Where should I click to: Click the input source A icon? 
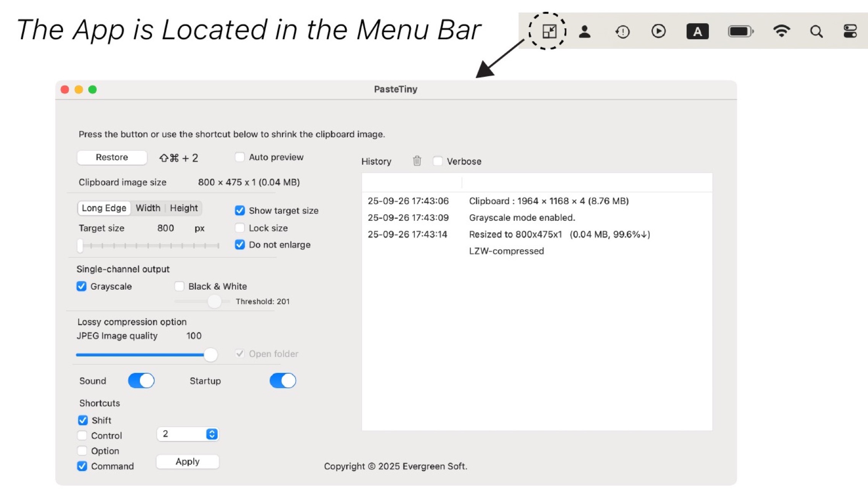click(697, 31)
